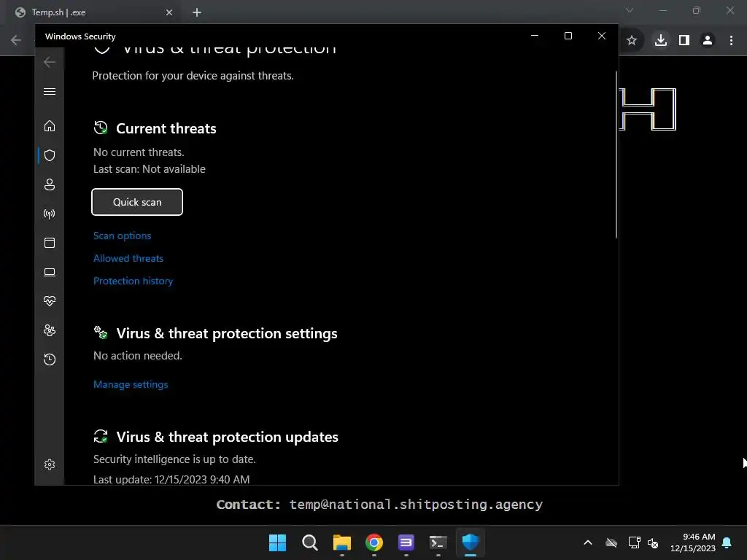
Task: Click 'Security intelligence is up to date.' text
Action: click(174, 459)
